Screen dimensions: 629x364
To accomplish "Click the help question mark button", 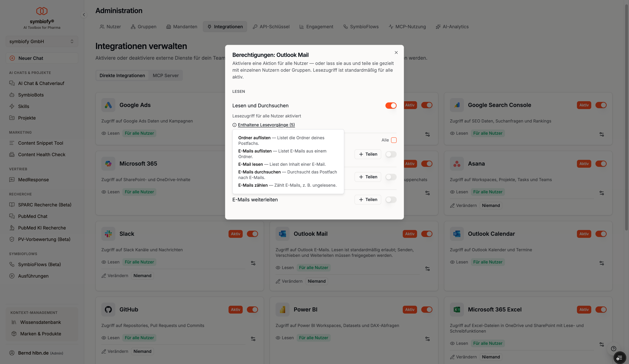I will (x=613, y=348).
